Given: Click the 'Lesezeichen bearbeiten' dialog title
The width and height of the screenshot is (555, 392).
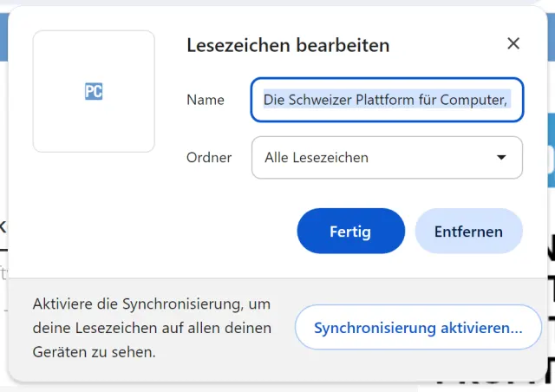Looking at the screenshot, I should (x=288, y=45).
